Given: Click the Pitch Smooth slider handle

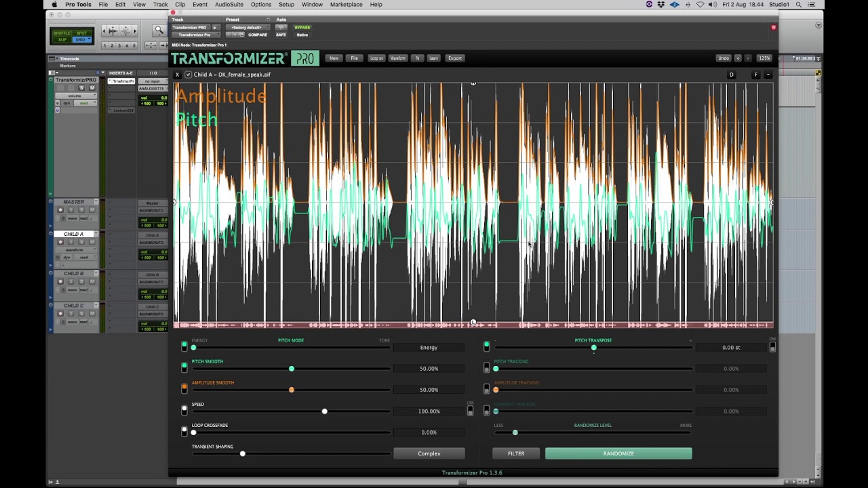Looking at the screenshot, I should click(x=292, y=369).
